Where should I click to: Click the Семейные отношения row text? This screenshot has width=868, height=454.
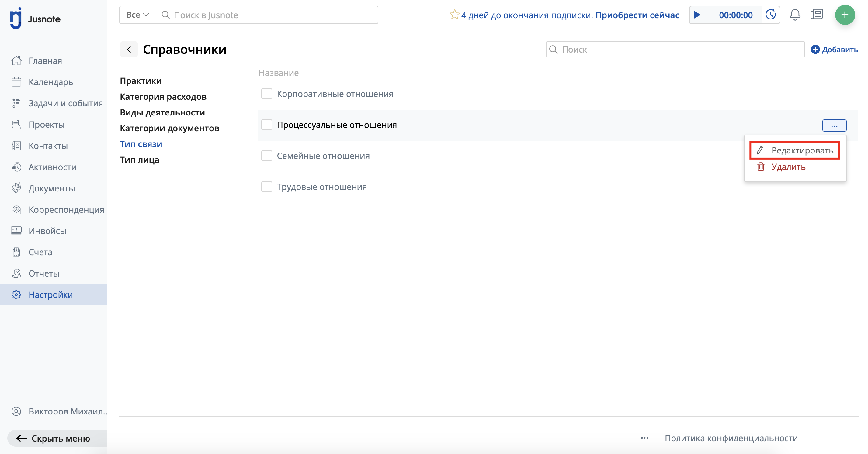tap(323, 156)
